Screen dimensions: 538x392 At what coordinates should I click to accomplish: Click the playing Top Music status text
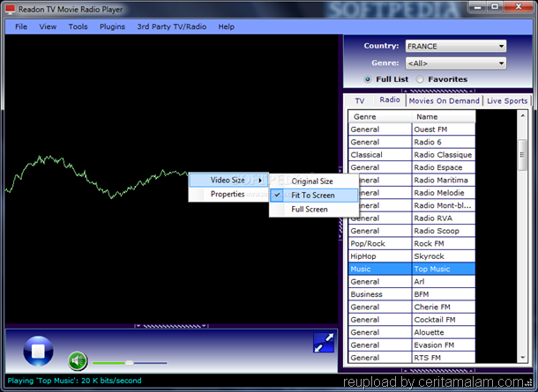pos(74,381)
